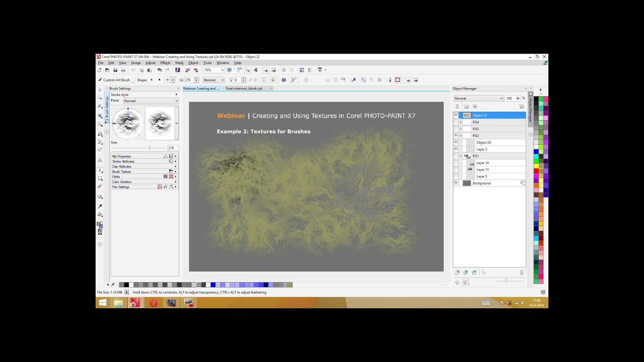Click the Brush Texture folder icon

point(171,171)
